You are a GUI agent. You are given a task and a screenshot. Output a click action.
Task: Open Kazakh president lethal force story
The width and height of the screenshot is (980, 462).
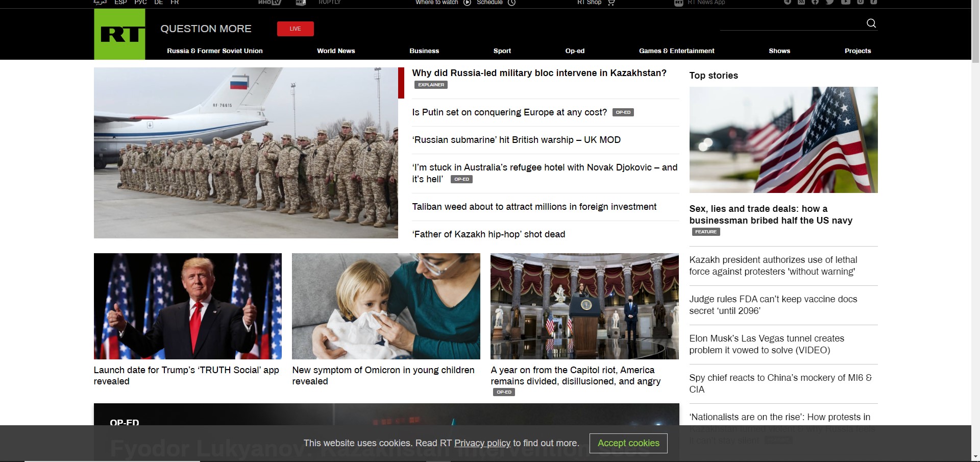(x=773, y=265)
